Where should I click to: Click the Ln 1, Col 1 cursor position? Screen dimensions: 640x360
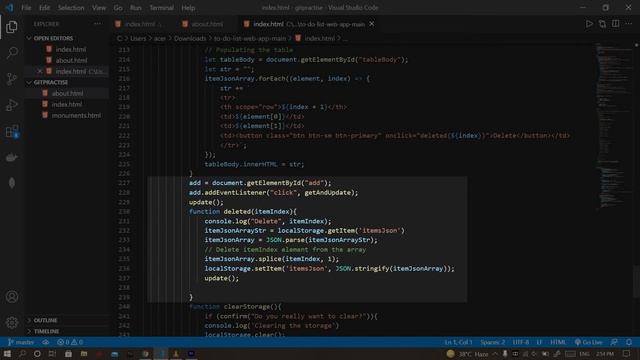(458, 342)
